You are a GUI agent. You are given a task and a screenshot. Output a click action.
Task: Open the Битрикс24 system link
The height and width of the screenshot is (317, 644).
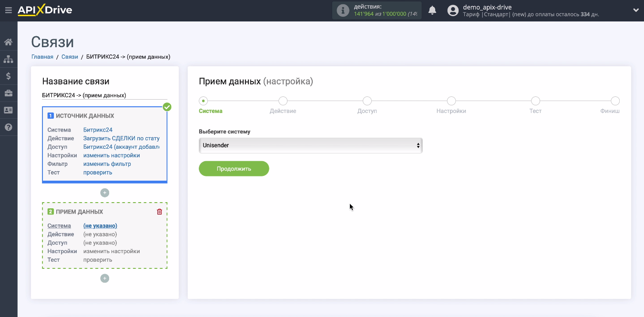98,130
